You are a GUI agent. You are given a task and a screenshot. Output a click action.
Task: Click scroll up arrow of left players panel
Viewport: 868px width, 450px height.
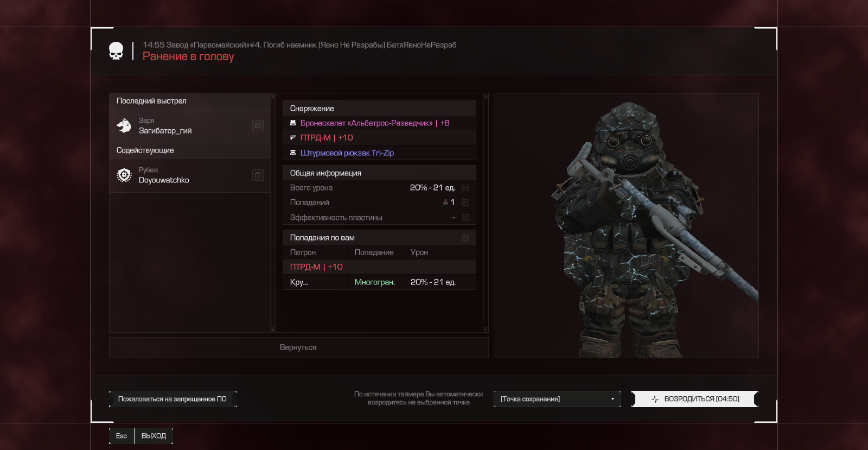tap(273, 96)
